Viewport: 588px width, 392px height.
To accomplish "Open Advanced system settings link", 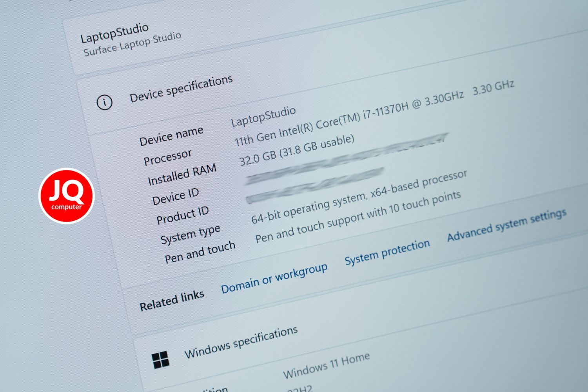I will point(507,225).
